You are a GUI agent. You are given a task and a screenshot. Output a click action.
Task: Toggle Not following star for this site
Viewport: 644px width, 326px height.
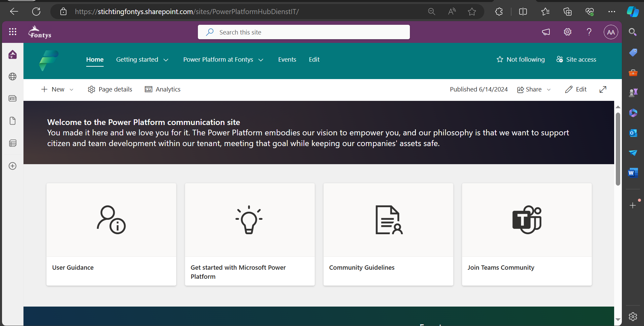pyautogui.click(x=521, y=59)
